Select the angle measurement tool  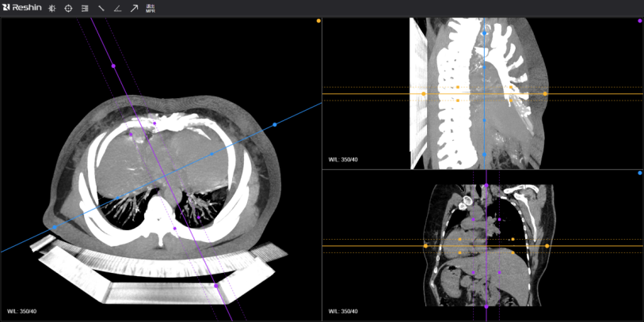[117, 8]
